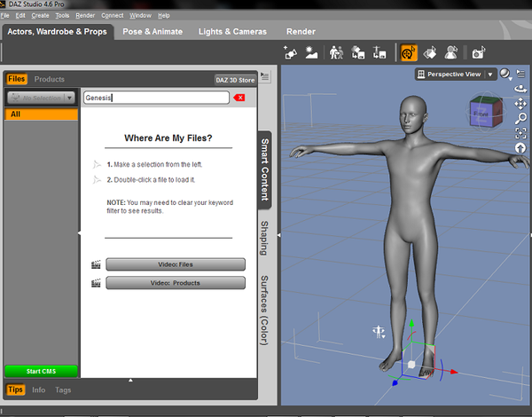Open the Create menu
This screenshot has width=532, height=417.
[40, 16]
